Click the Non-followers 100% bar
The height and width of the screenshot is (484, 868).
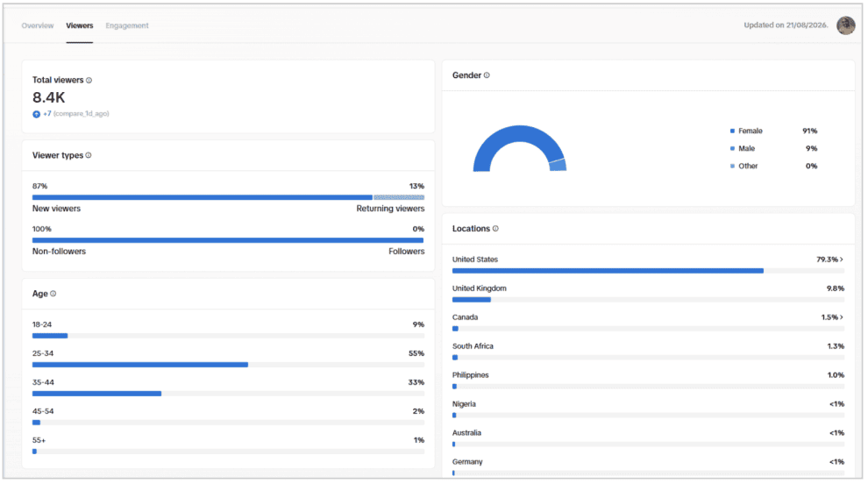[227, 240]
